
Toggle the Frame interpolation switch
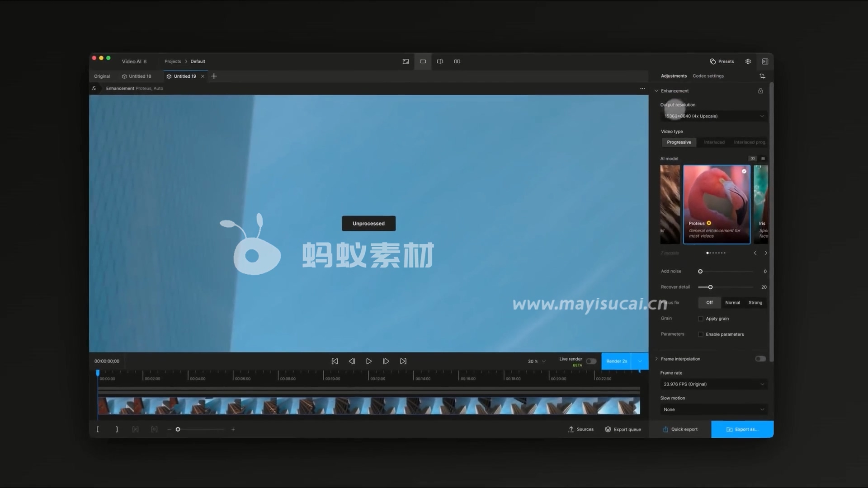coord(761,358)
